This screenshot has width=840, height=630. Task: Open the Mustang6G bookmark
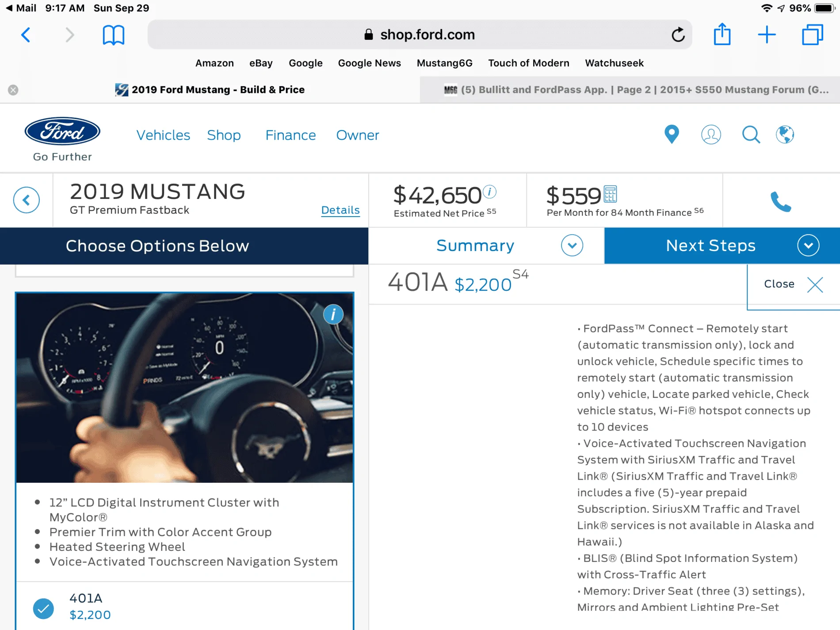tap(444, 63)
